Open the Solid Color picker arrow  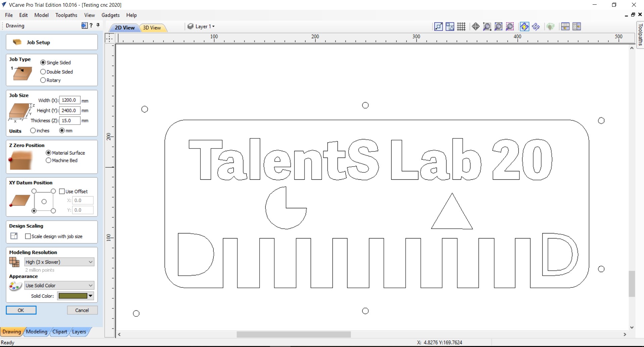90,296
